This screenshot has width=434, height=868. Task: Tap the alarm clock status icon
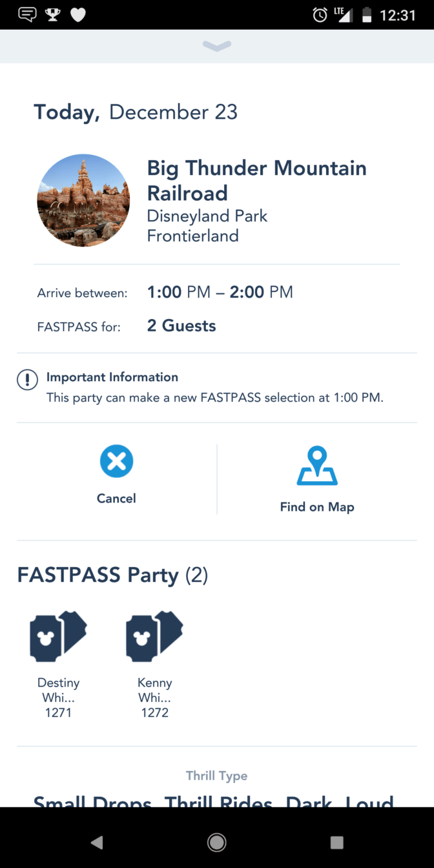[320, 15]
